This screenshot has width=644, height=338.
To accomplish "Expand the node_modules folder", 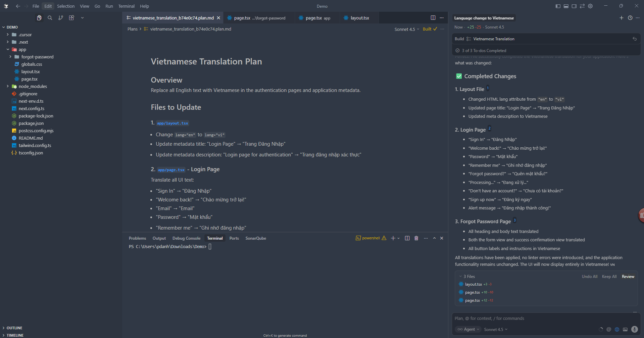I will [x=33, y=86].
